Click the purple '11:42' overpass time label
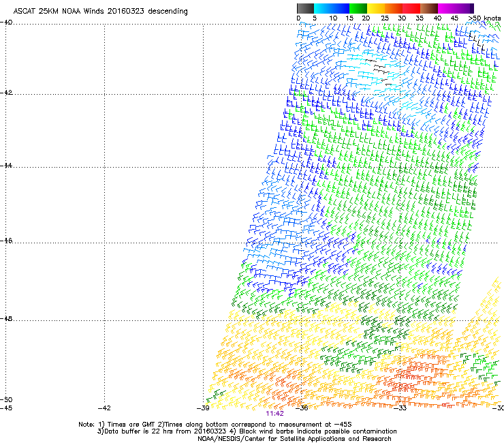The height and width of the screenshot is (443, 504). [x=275, y=414]
